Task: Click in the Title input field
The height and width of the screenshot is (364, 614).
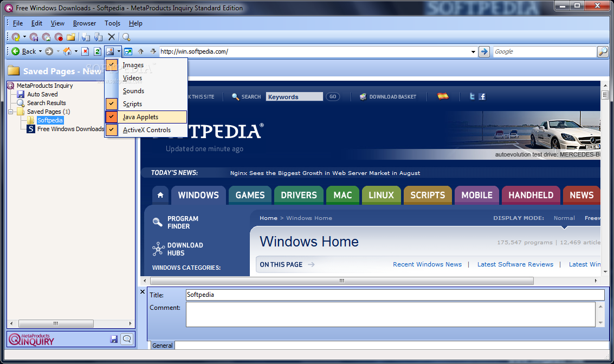Action: click(395, 295)
